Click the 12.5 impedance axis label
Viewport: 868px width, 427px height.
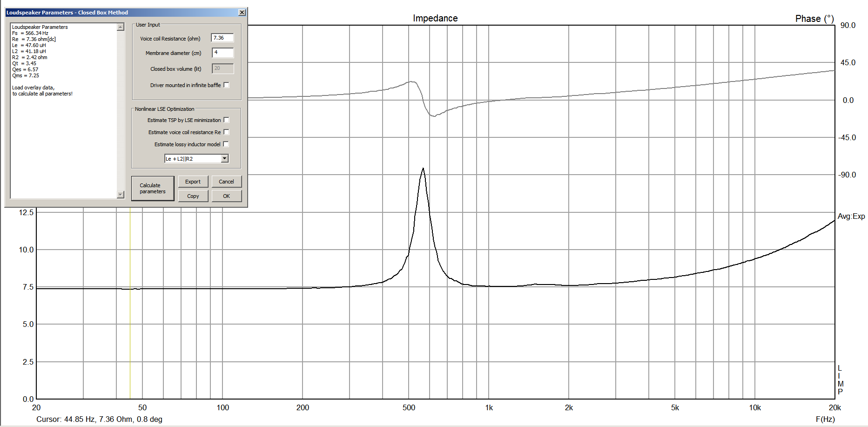pos(26,212)
